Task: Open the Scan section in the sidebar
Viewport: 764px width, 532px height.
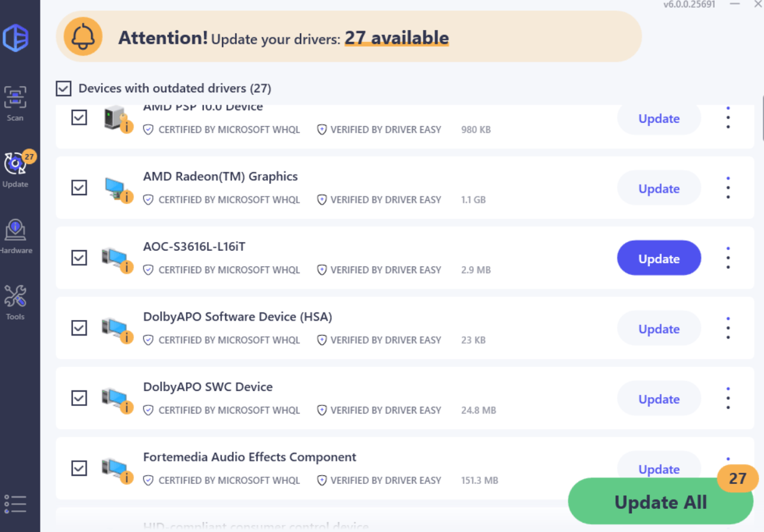Action: pyautogui.click(x=16, y=103)
